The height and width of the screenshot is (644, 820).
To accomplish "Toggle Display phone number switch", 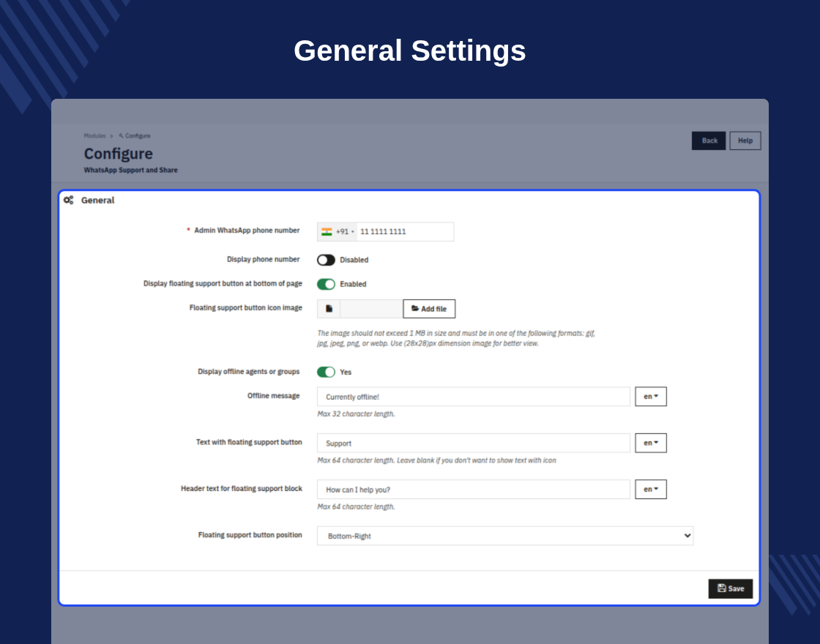I will click(326, 260).
